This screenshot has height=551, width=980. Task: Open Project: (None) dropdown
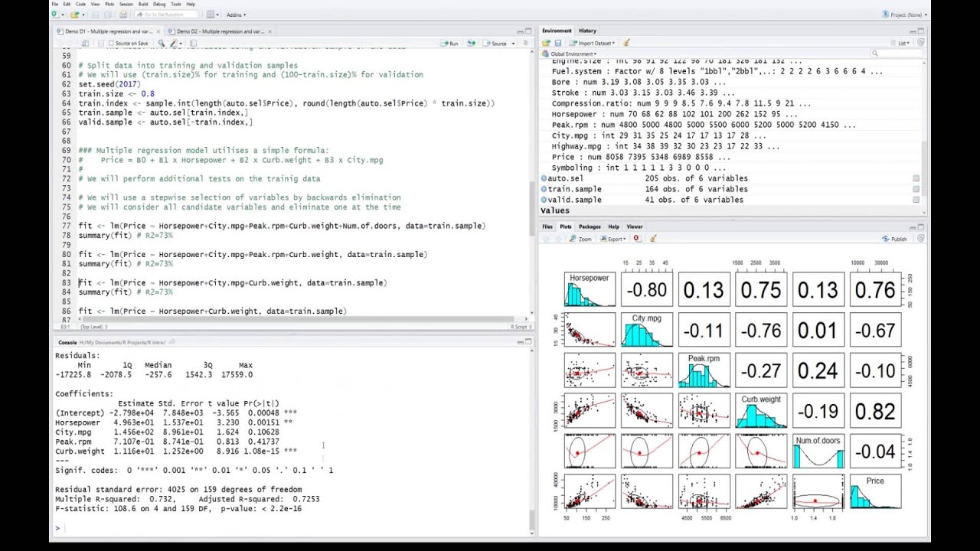tap(905, 15)
